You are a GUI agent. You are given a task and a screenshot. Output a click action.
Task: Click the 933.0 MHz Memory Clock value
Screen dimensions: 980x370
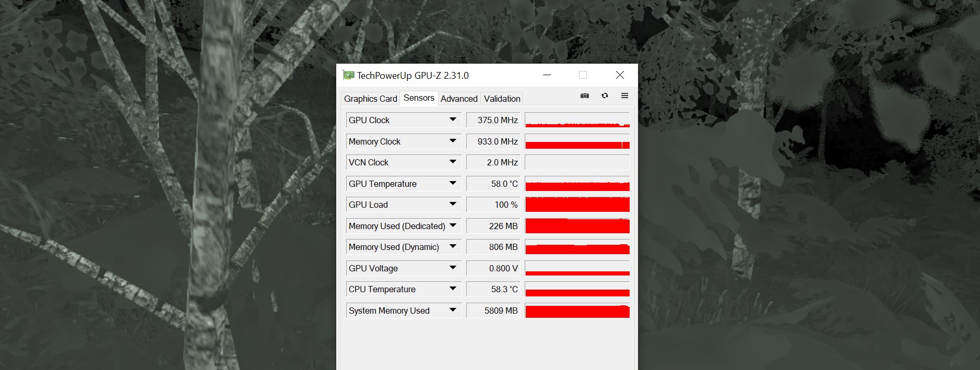[493, 141]
